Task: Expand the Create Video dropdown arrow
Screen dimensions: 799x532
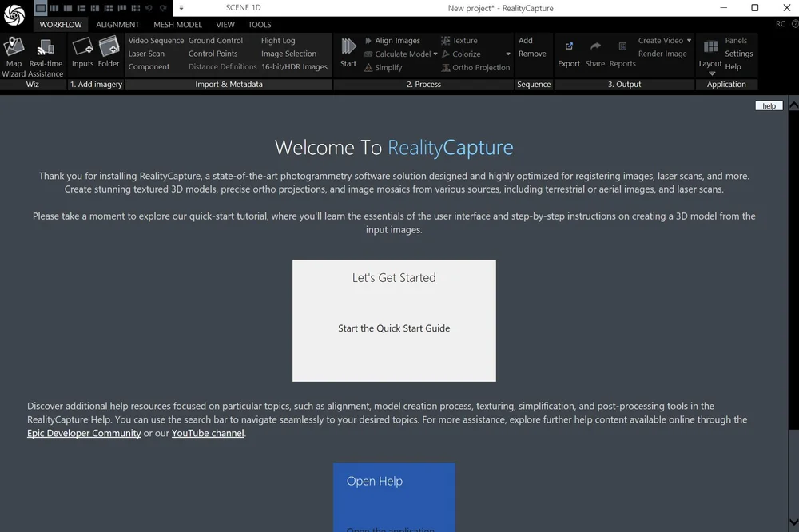Action: 689,40
